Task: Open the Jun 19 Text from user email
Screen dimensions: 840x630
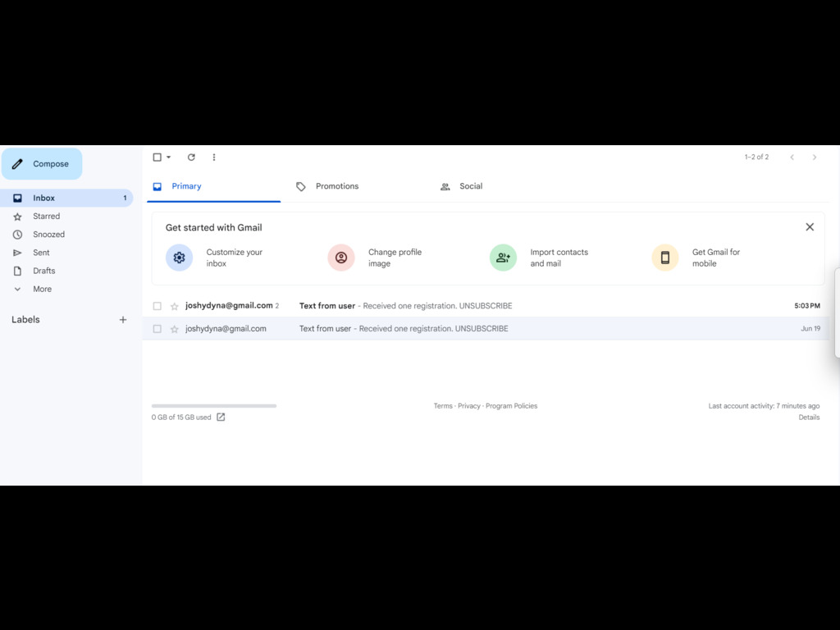Action: pyautogui.click(x=486, y=329)
